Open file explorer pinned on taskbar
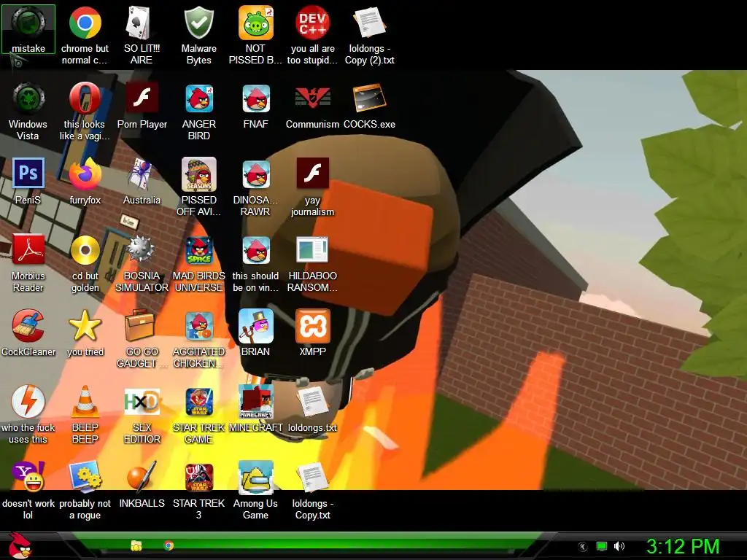The height and width of the screenshot is (560, 747). (x=136, y=545)
